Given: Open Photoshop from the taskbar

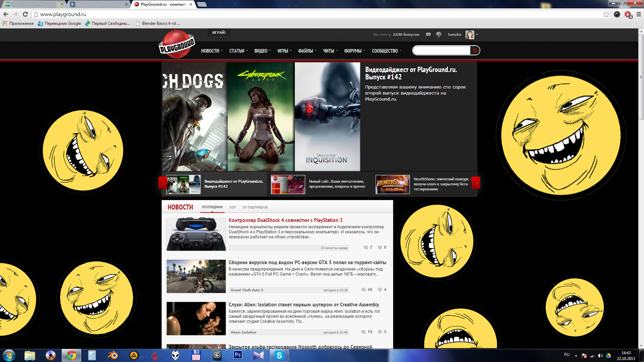Looking at the screenshot, I should (238, 355).
